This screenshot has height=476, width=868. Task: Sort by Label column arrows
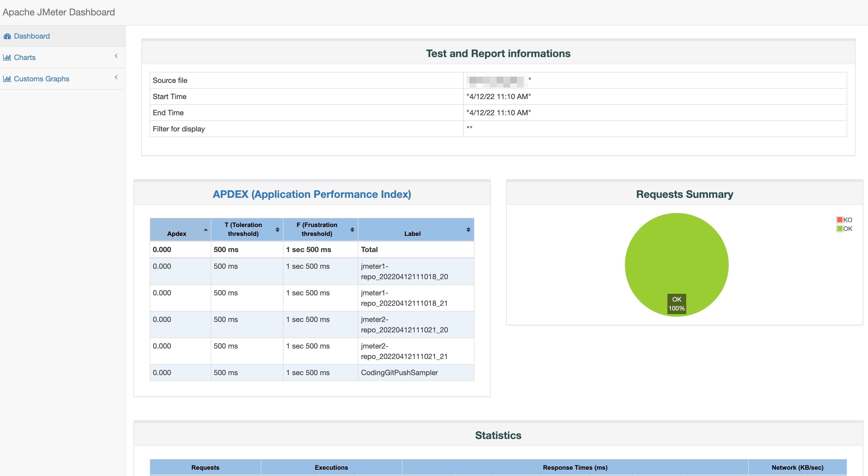468,230
